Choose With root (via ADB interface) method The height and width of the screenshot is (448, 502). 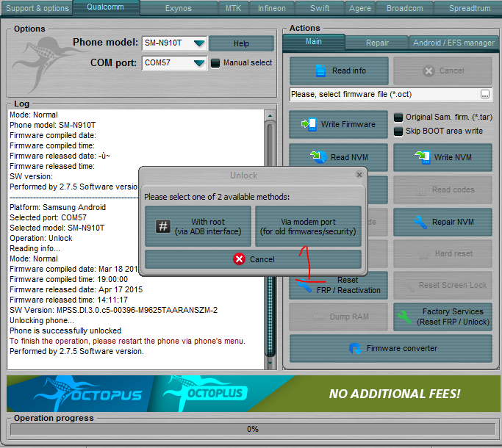pos(198,226)
